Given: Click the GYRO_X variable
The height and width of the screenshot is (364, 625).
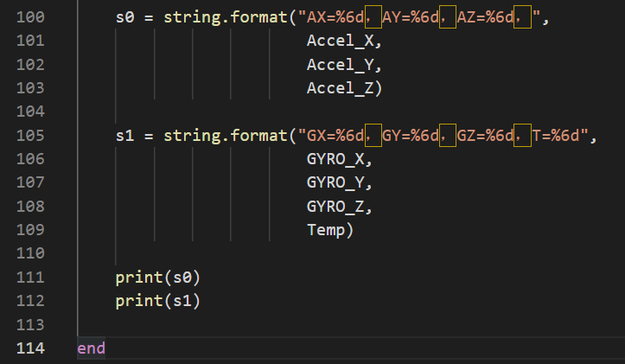Looking at the screenshot, I should click(335, 159).
